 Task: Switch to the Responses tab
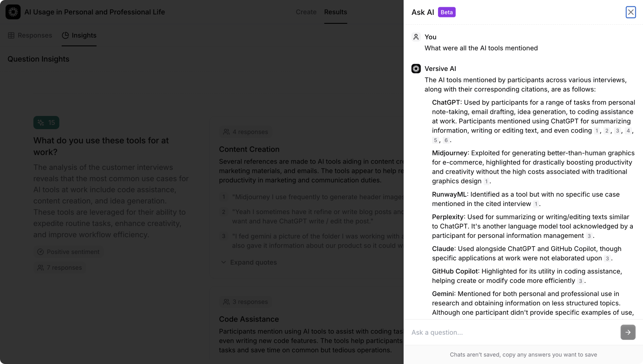click(30, 35)
